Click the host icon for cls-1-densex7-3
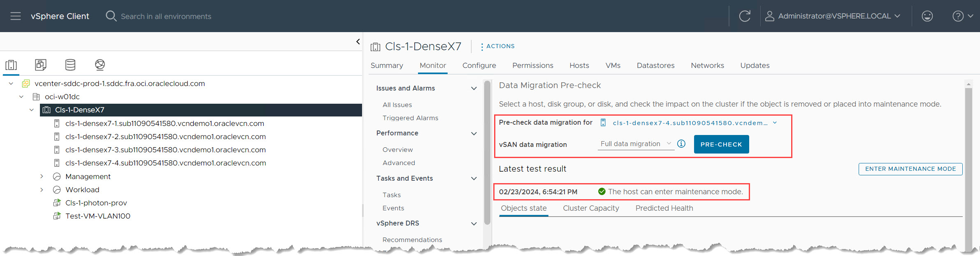The image size is (980, 256). [x=57, y=150]
